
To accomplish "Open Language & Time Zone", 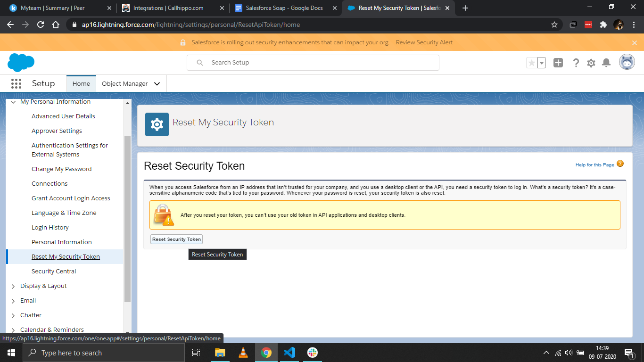I will tap(64, 213).
